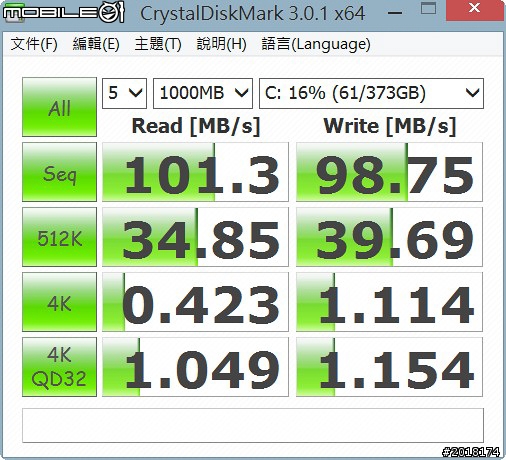The height and width of the screenshot is (460, 506).
Task: Open the 說明(H) menu
Action: point(221,44)
